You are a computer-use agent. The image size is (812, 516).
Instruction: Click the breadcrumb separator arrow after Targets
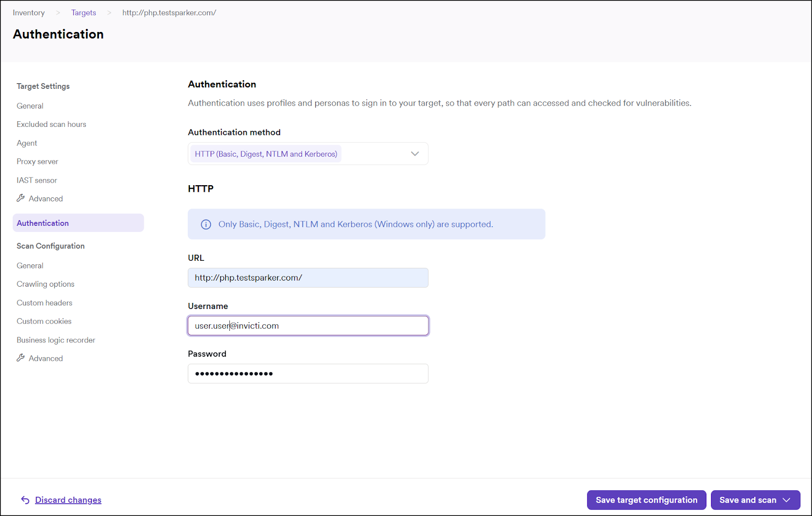pos(109,12)
